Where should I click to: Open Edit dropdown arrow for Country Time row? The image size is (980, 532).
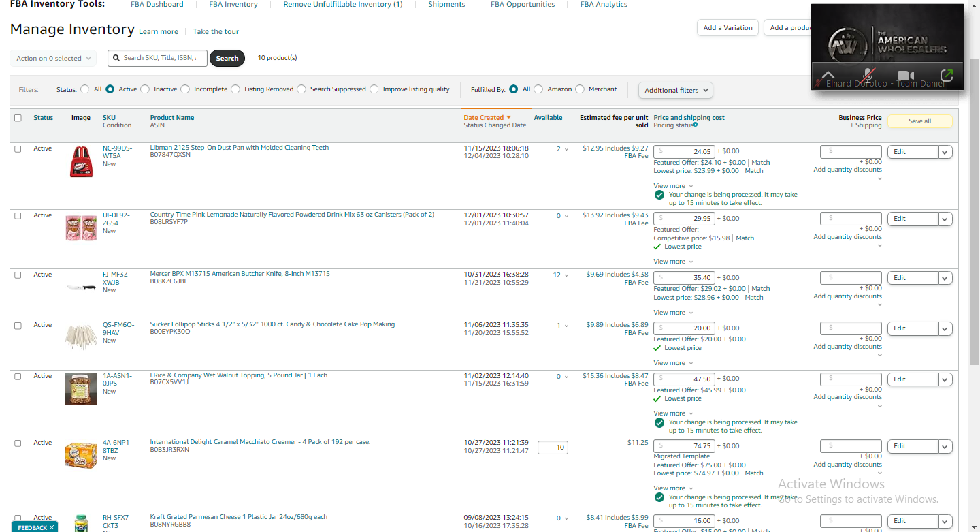click(945, 219)
